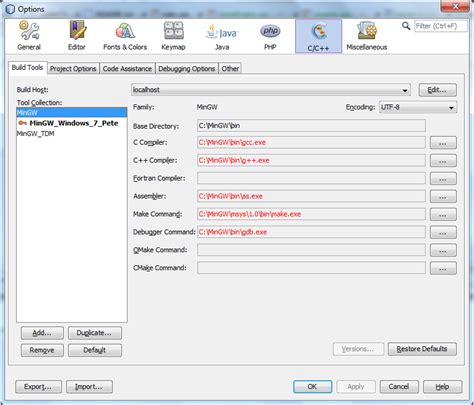This screenshot has width=474, height=405.
Task: Switch to the Debugging Options tab
Action: [x=187, y=69]
